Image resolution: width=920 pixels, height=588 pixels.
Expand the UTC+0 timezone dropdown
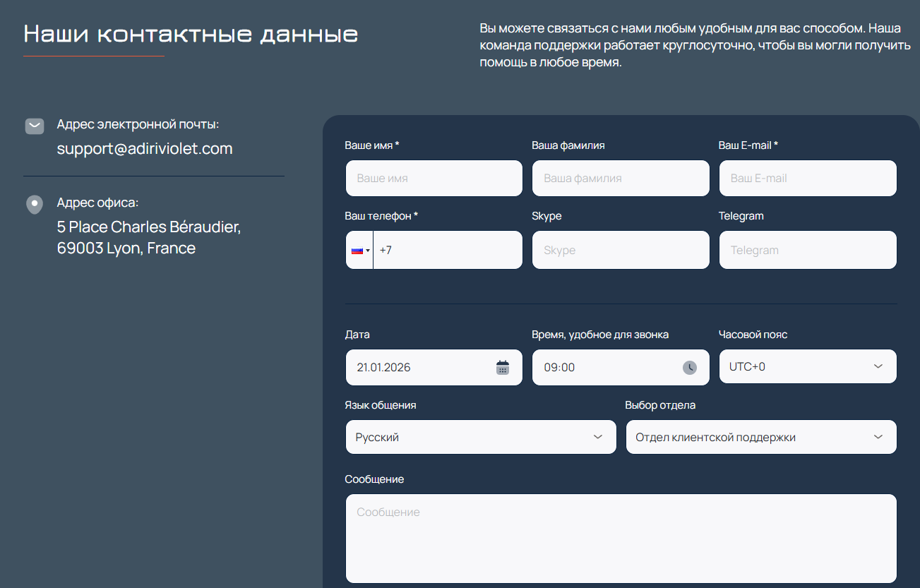pyautogui.click(x=878, y=366)
